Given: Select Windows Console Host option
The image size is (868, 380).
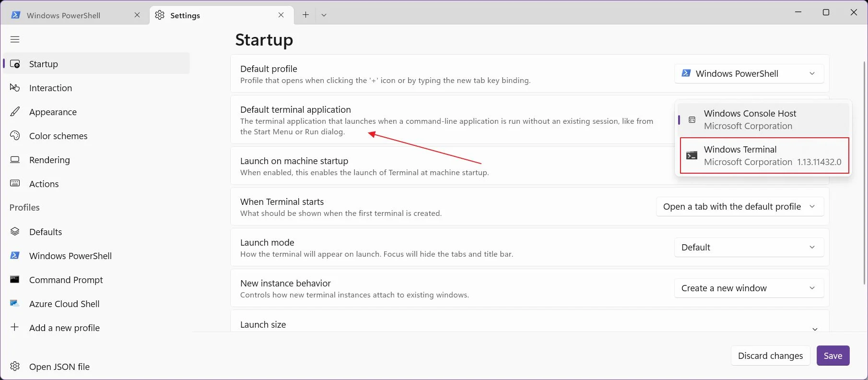Looking at the screenshot, I should point(763,119).
